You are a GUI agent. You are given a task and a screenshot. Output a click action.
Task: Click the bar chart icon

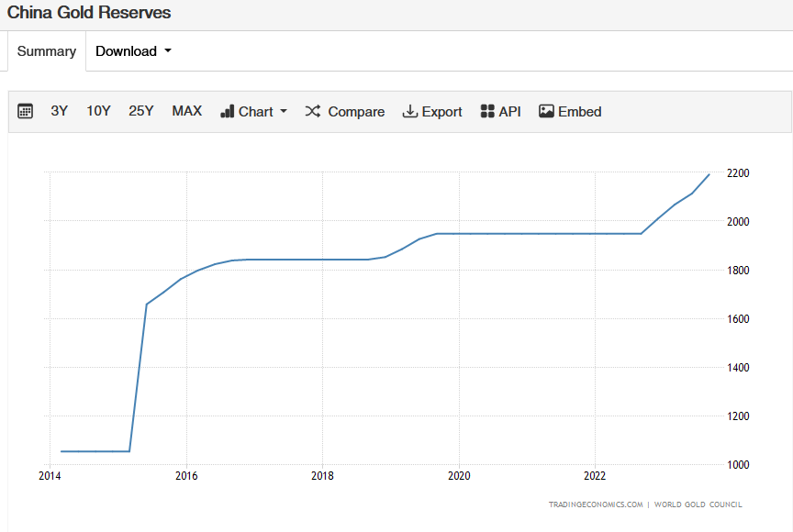click(228, 111)
